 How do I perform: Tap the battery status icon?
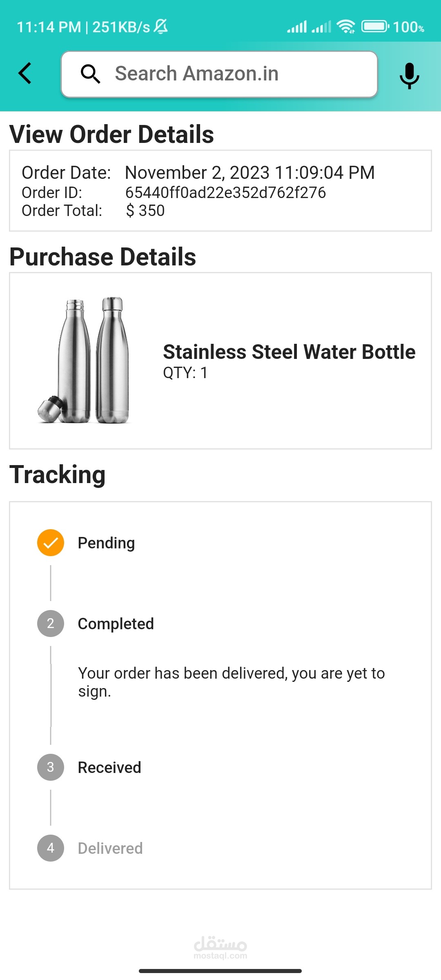375,27
